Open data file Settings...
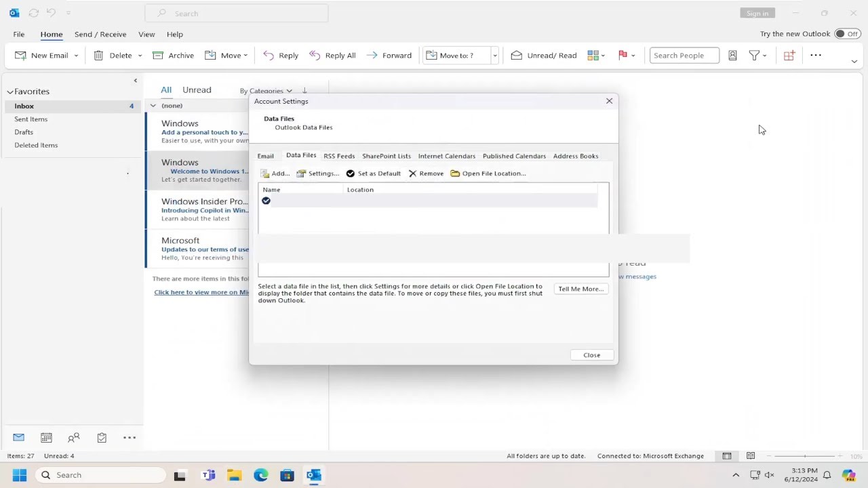The image size is (868, 488). click(x=318, y=174)
